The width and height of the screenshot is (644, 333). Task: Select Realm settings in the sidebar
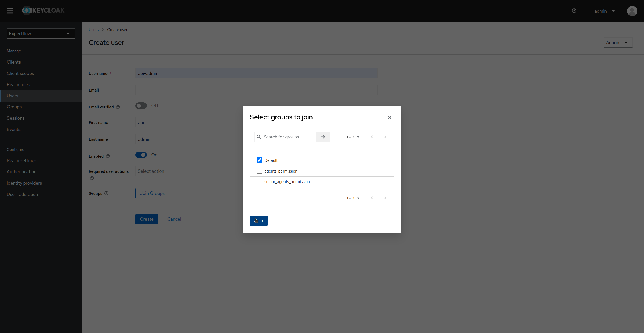pyautogui.click(x=22, y=160)
